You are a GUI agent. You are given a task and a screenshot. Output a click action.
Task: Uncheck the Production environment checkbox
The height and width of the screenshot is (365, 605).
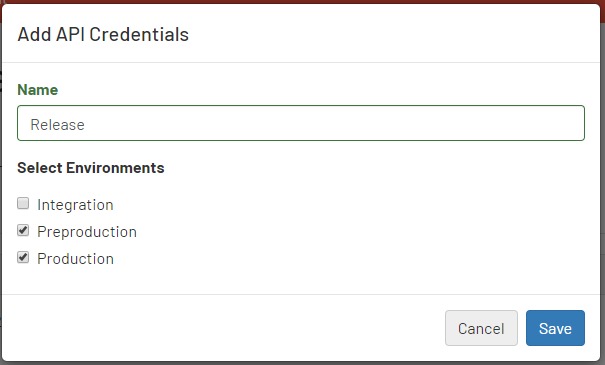pos(23,257)
